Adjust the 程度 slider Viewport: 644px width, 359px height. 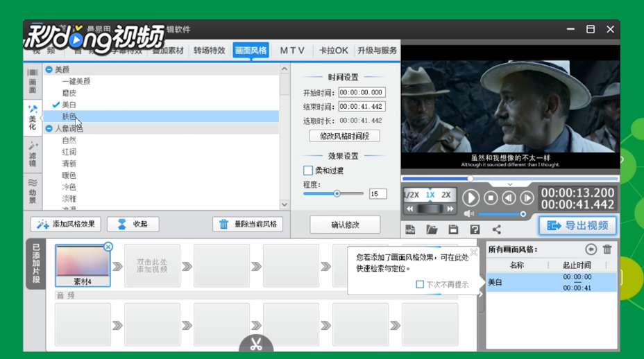pos(337,193)
